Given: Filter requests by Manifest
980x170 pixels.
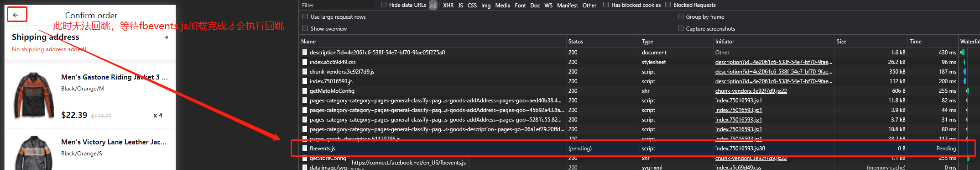Looking at the screenshot, I should pyautogui.click(x=568, y=5).
